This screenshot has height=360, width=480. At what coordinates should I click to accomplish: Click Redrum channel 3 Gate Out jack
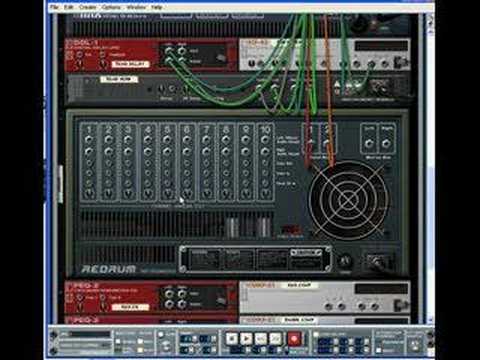click(x=128, y=163)
